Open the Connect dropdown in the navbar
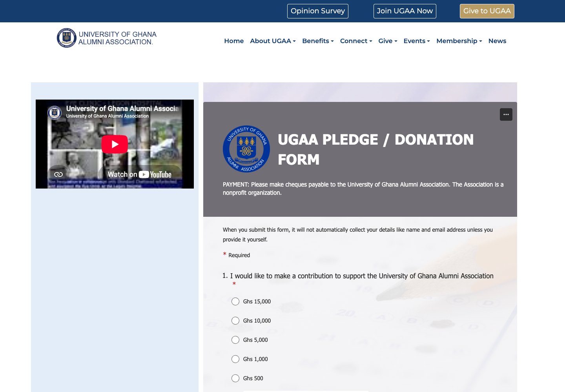This screenshot has width=565, height=392. click(356, 41)
